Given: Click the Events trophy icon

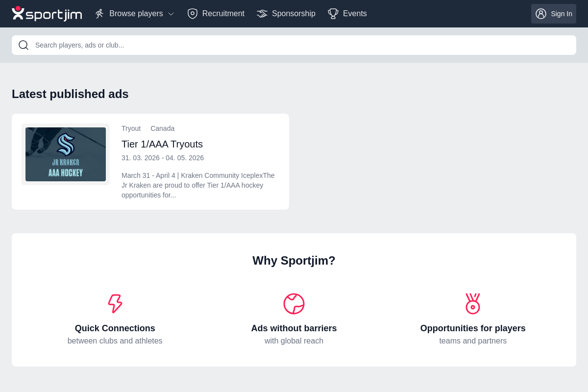Looking at the screenshot, I should pyautogui.click(x=333, y=14).
